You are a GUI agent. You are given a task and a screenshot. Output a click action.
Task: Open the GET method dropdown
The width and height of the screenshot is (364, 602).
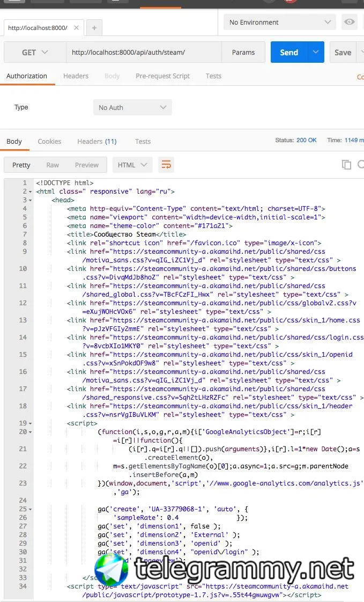(x=35, y=52)
